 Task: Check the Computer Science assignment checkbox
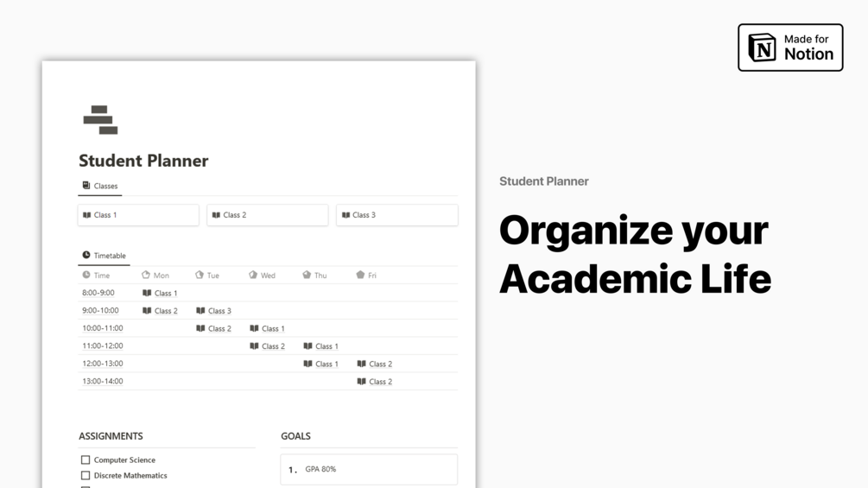click(x=86, y=459)
